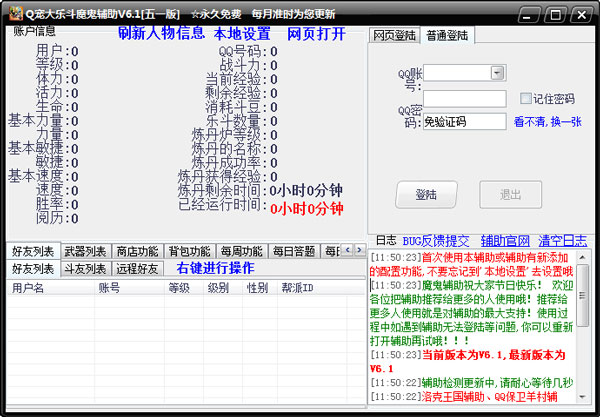
Task: Sort by 帮派ID column header
Action: [312, 288]
